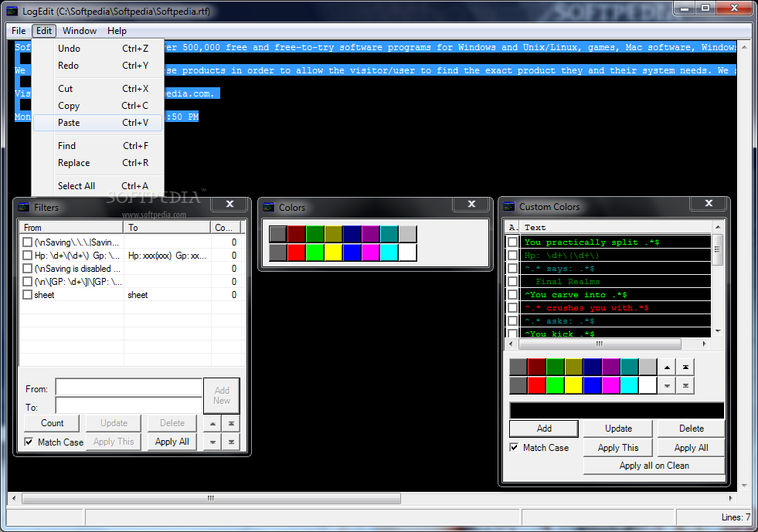Pick dark green swatch in Colors panel

pyautogui.click(x=314, y=235)
